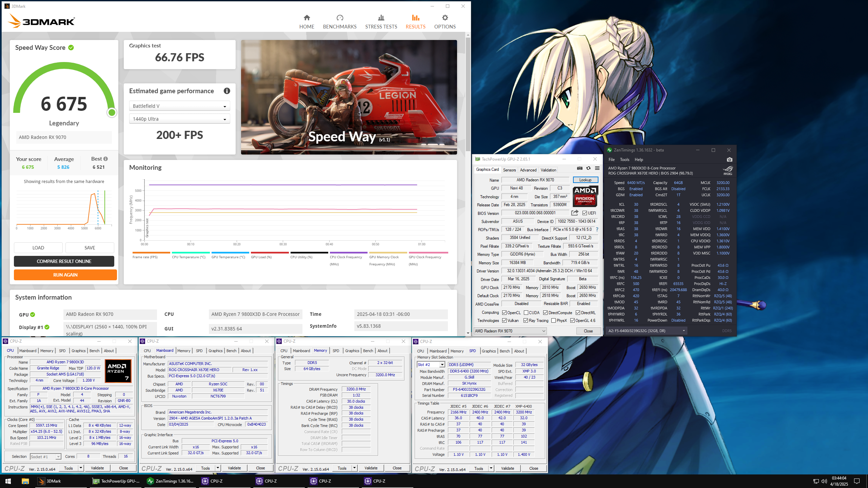Open File Explorer from taskbar

(x=25, y=481)
